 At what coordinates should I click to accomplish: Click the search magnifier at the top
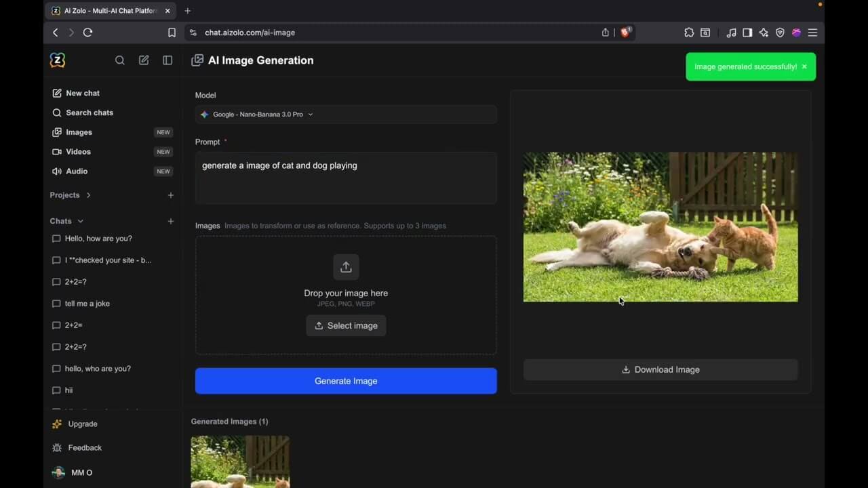[x=120, y=60]
